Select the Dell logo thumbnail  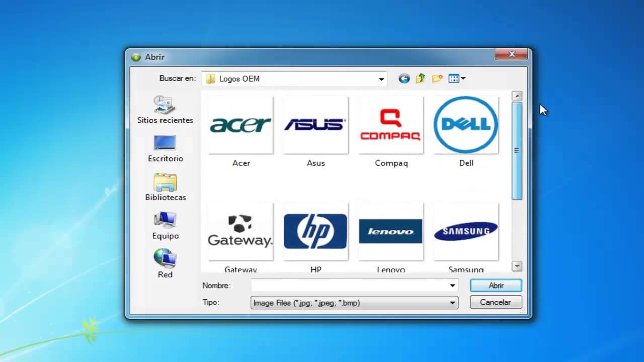(466, 125)
